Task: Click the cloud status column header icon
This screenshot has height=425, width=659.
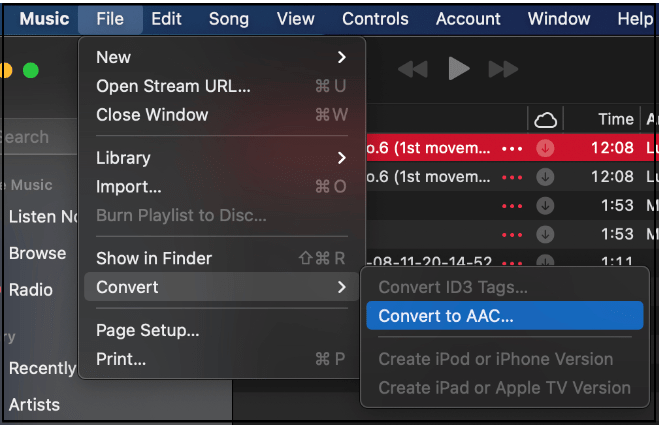Action: (x=545, y=120)
